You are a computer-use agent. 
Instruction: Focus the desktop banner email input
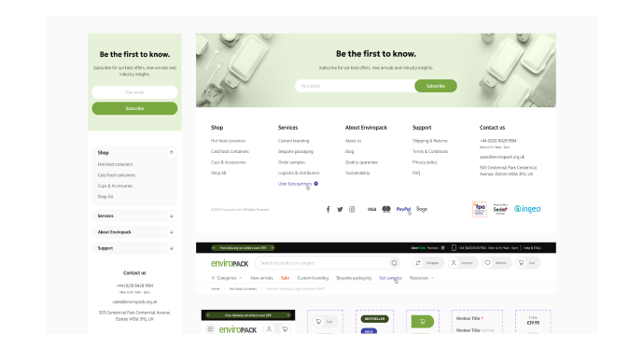point(355,86)
